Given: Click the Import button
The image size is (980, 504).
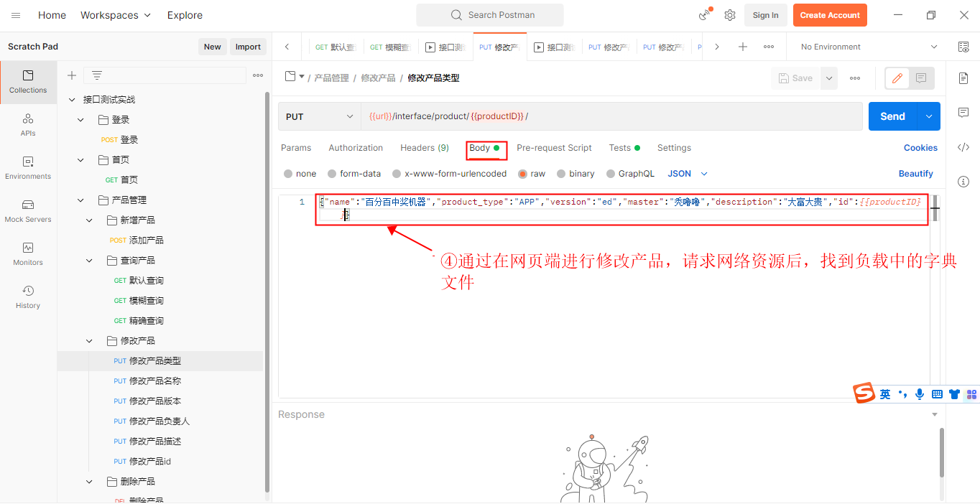Looking at the screenshot, I should pyautogui.click(x=248, y=47).
